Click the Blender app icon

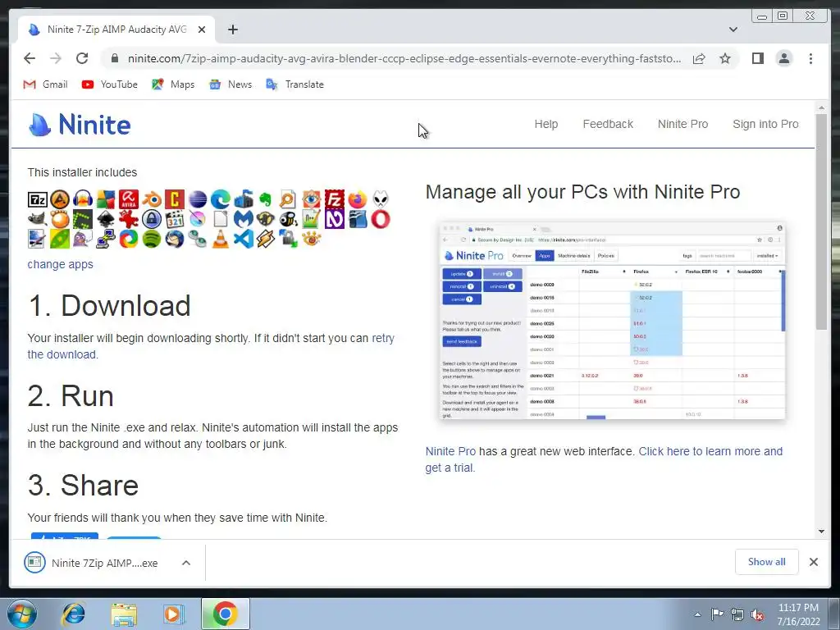click(152, 200)
